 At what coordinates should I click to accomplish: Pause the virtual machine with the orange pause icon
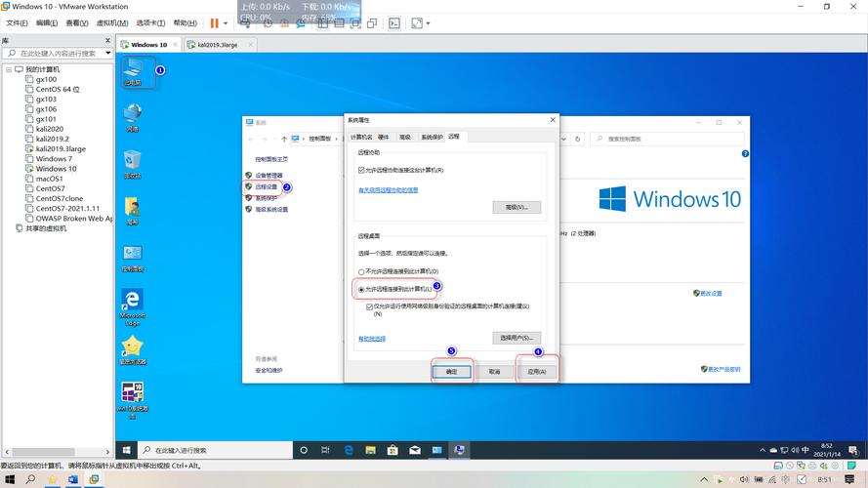coord(214,22)
